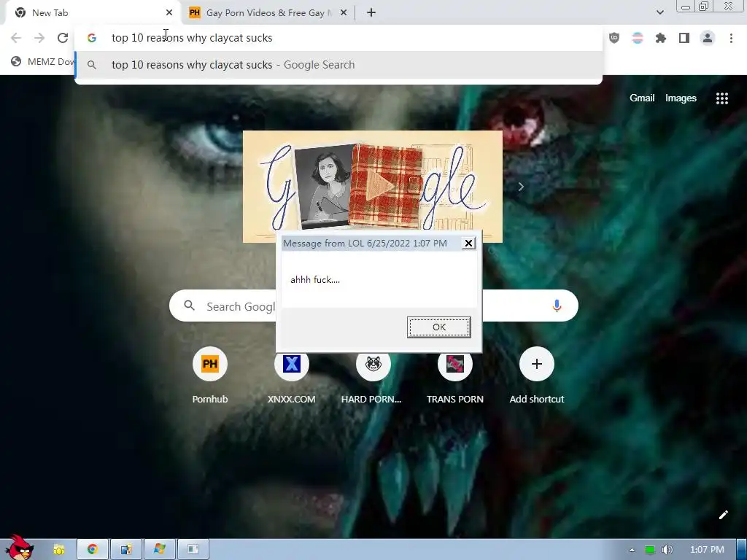747x560 pixels.
Task: Click the browser back arrow
Action: point(16,38)
